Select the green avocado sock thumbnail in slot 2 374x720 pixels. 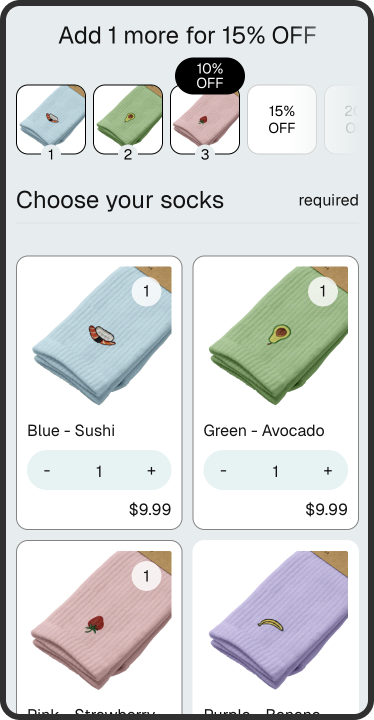(128, 119)
